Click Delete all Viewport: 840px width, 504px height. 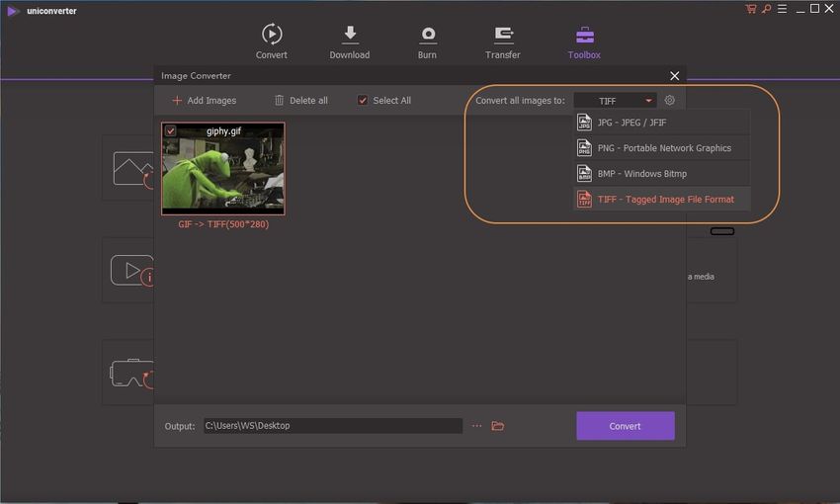tap(300, 100)
